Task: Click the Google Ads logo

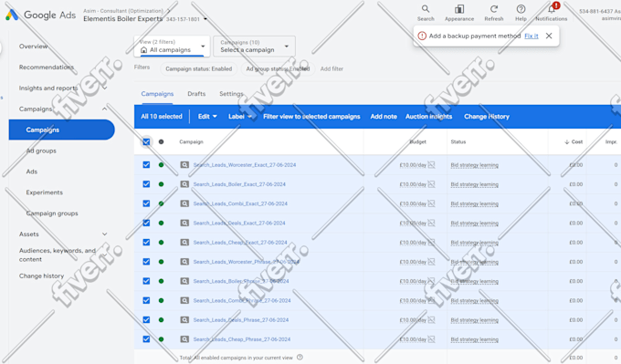Action: click(12, 15)
